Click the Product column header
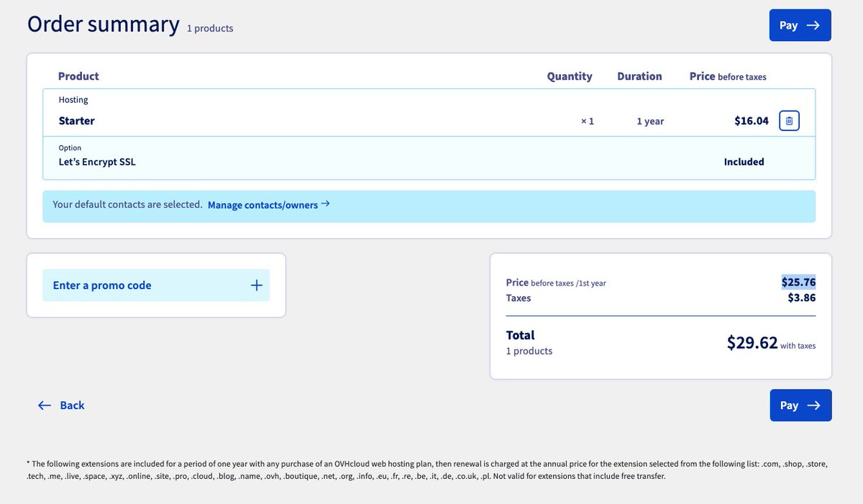The width and height of the screenshot is (863, 504). pyautogui.click(x=78, y=76)
